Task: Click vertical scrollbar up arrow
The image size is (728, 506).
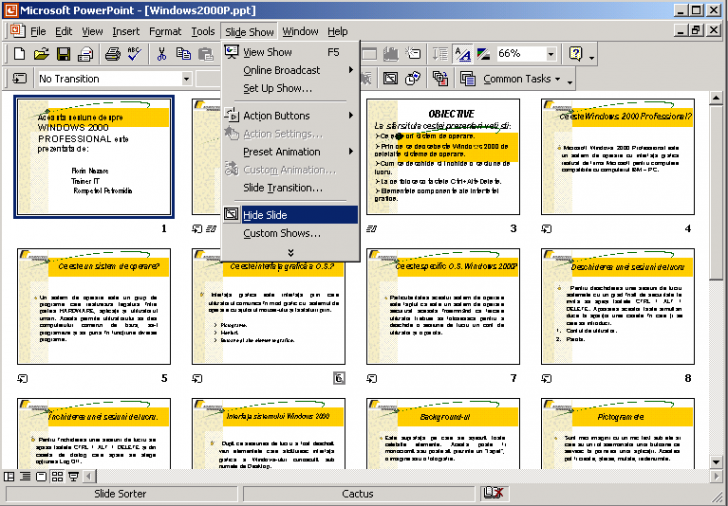Action: point(715,98)
